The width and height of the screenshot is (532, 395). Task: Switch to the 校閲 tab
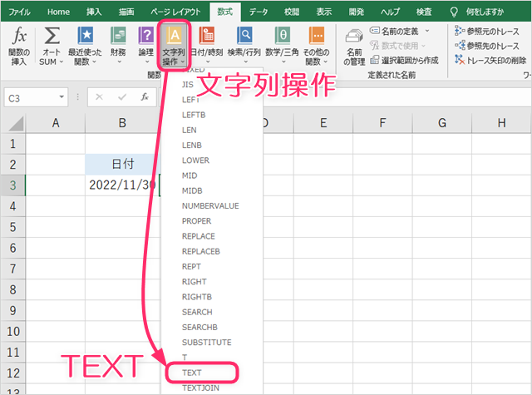292,12
